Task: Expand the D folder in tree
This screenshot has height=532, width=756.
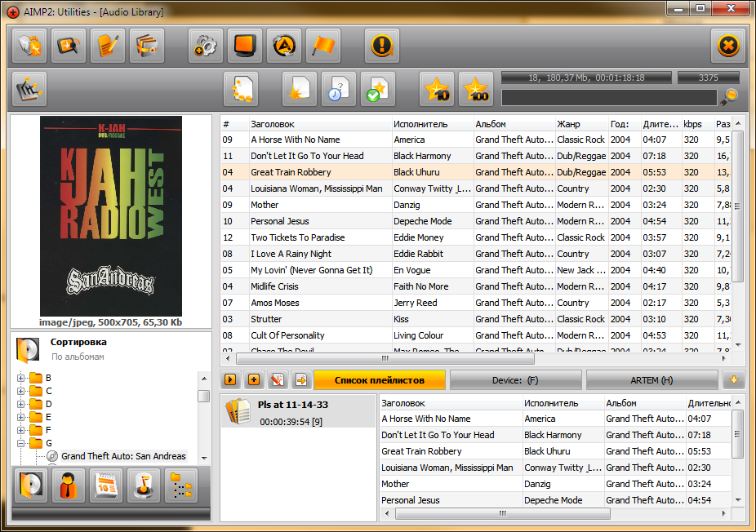Action: (20, 404)
